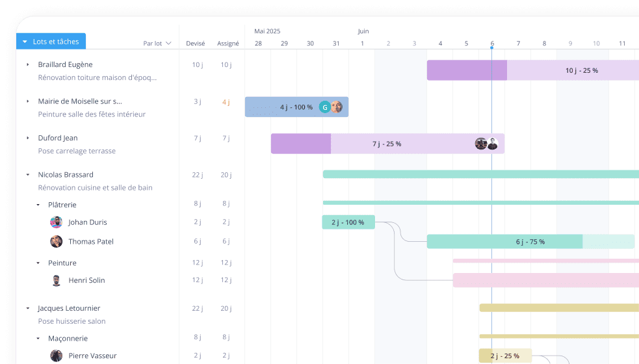
Task: Click the 2 j - 100 % task bar
Action: point(348,222)
